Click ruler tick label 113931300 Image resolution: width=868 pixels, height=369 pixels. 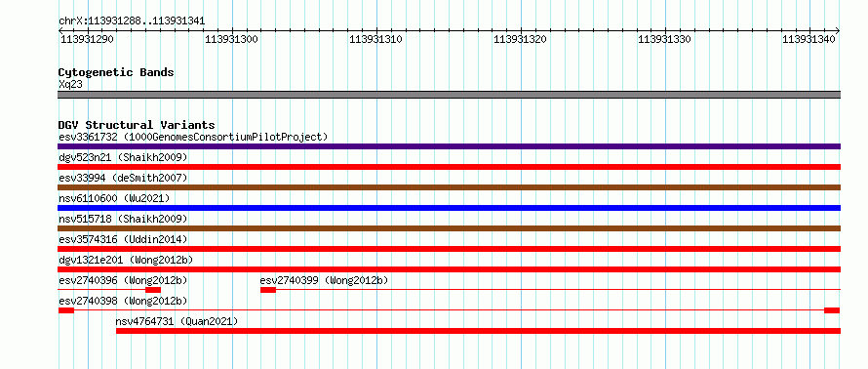pos(231,39)
